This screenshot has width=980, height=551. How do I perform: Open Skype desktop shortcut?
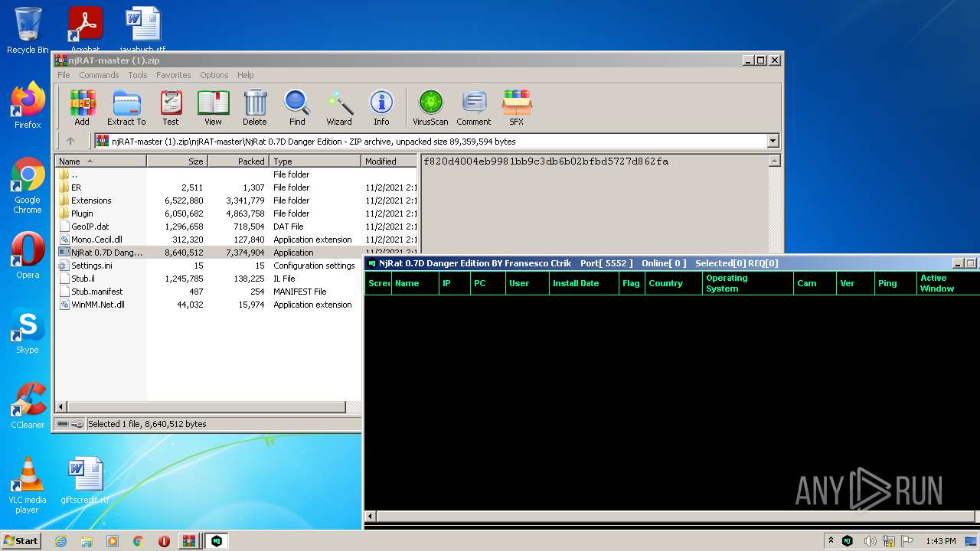coord(28,331)
